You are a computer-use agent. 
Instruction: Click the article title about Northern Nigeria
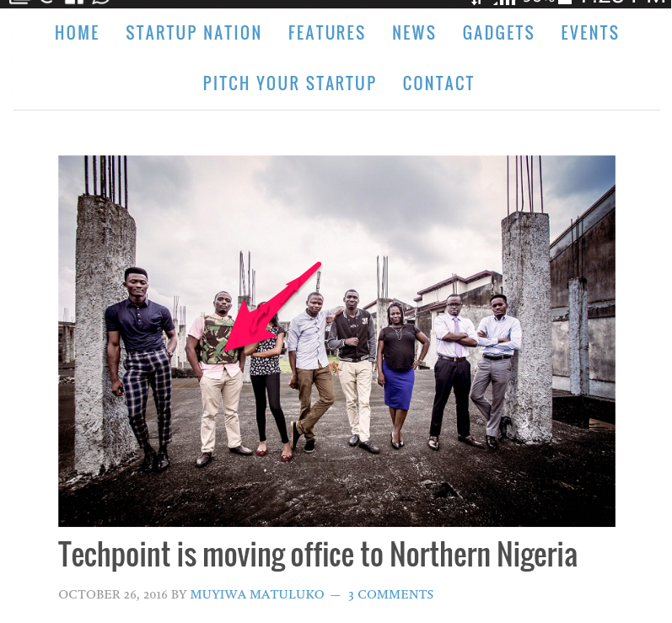point(318,555)
